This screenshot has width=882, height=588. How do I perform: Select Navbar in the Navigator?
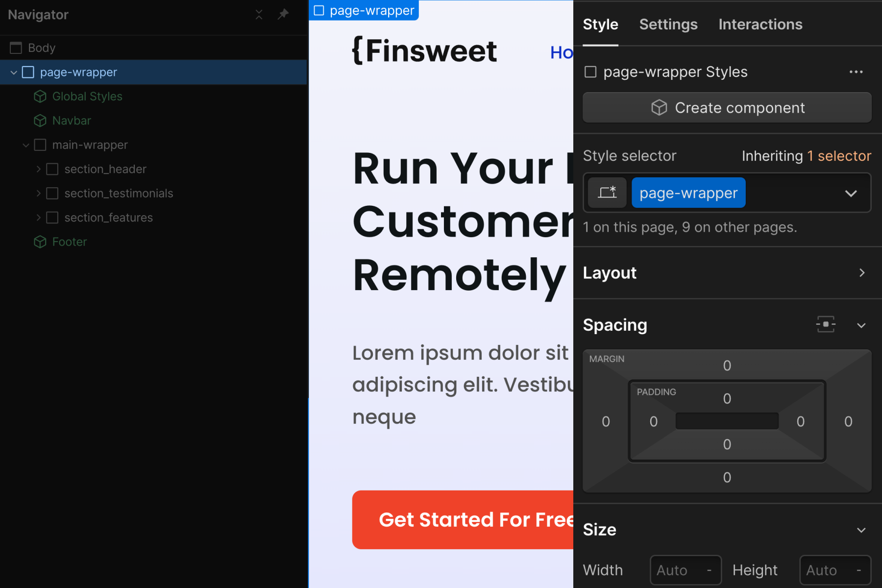coord(72,121)
